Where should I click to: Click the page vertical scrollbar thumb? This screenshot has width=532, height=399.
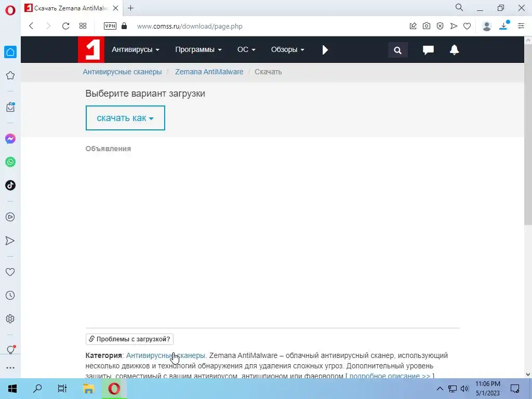pyautogui.click(x=528, y=134)
